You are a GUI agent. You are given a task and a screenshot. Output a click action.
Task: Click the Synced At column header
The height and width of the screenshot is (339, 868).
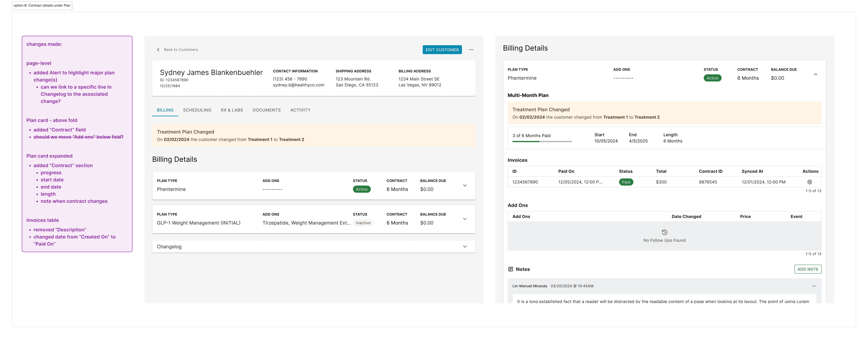tap(752, 172)
